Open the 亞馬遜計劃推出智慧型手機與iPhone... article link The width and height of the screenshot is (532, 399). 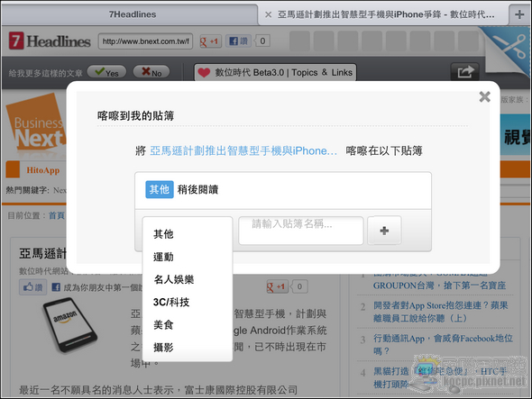pyautogui.click(x=243, y=150)
